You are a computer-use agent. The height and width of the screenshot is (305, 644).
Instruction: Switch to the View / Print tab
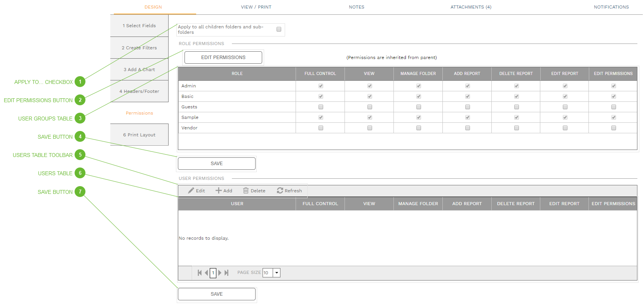click(x=256, y=7)
